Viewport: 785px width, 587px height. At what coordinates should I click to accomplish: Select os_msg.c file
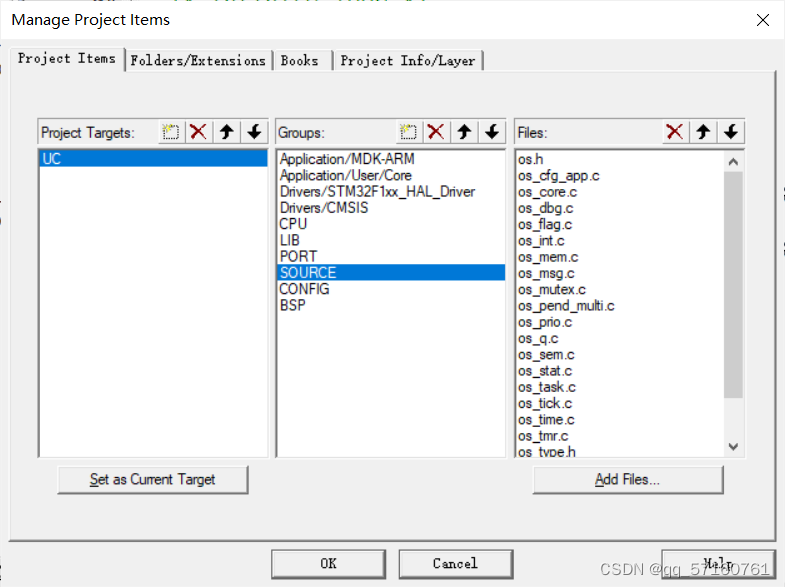point(620,273)
